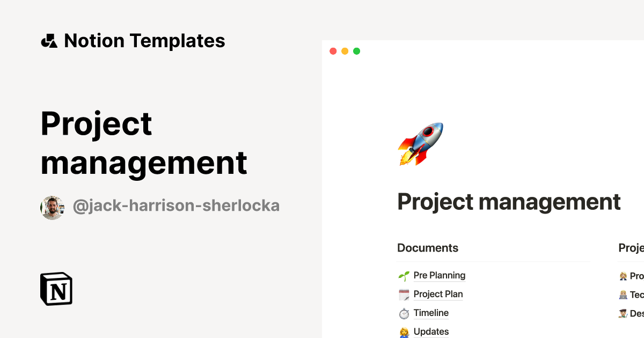Viewport: 644px width, 338px height.
Task: Click the stopwatch icon beside Timeline
Action: (404, 313)
